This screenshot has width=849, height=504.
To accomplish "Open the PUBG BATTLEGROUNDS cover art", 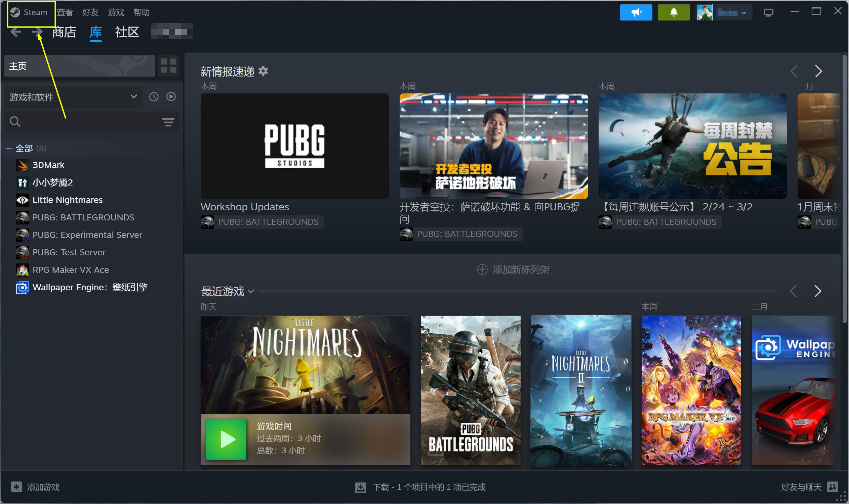I will click(471, 390).
